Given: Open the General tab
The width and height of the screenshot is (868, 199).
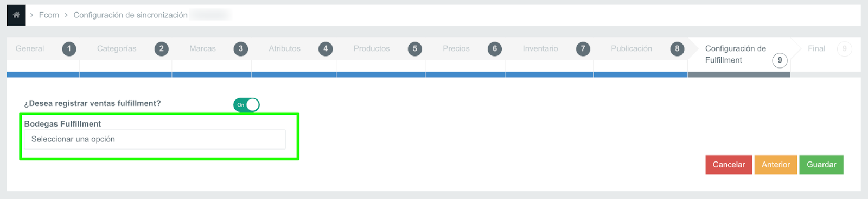Looking at the screenshot, I should pyautogui.click(x=30, y=48).
